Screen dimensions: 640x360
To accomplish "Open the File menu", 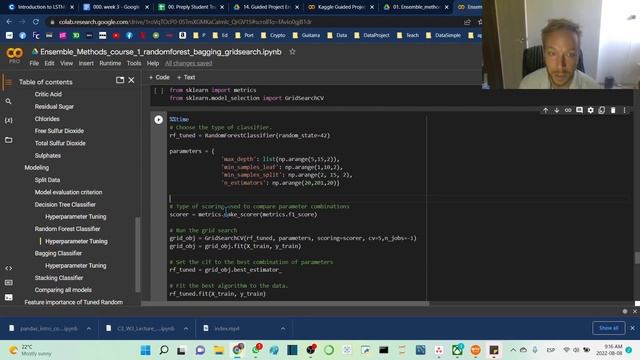I will click(x=34, y=63).
